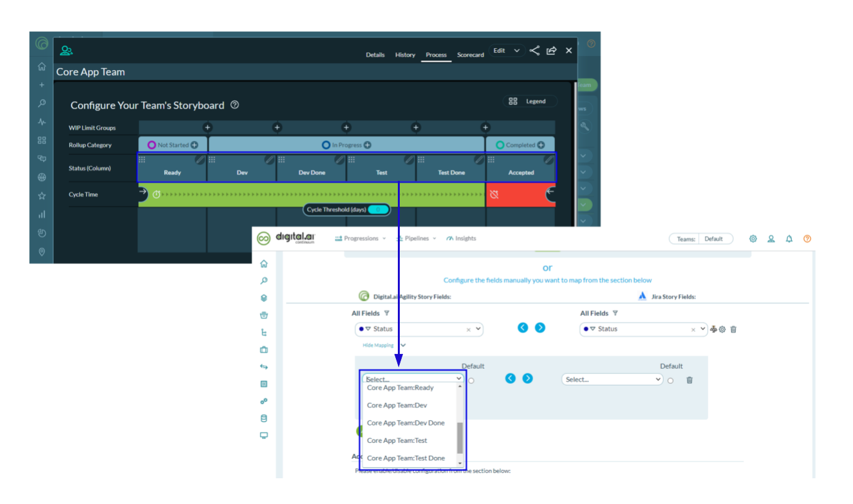Image resolution: width=853 pixels, height=504 pixels.
Task: Delete the Jira Status field mapping row
Action: [733, 329]
